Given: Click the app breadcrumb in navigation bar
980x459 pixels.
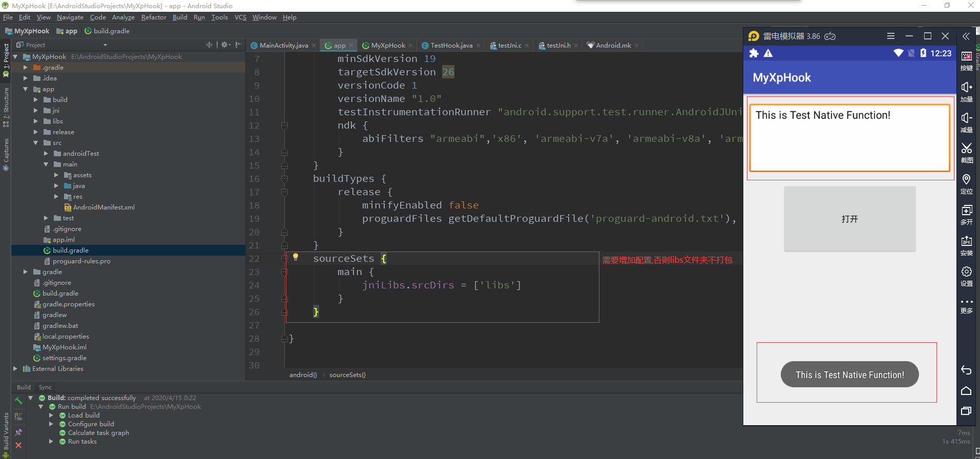Looking at the screenshot, I should 67,31.
